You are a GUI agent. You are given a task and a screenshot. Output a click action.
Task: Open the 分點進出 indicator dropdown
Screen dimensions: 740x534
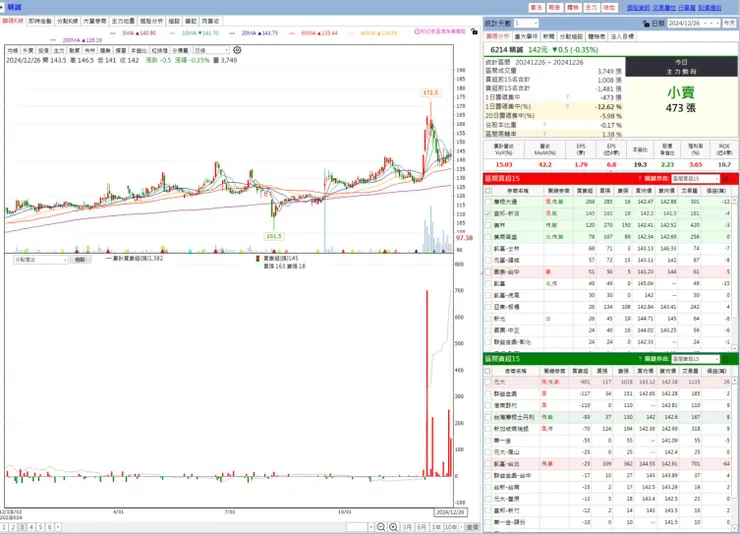coord(41,260)
